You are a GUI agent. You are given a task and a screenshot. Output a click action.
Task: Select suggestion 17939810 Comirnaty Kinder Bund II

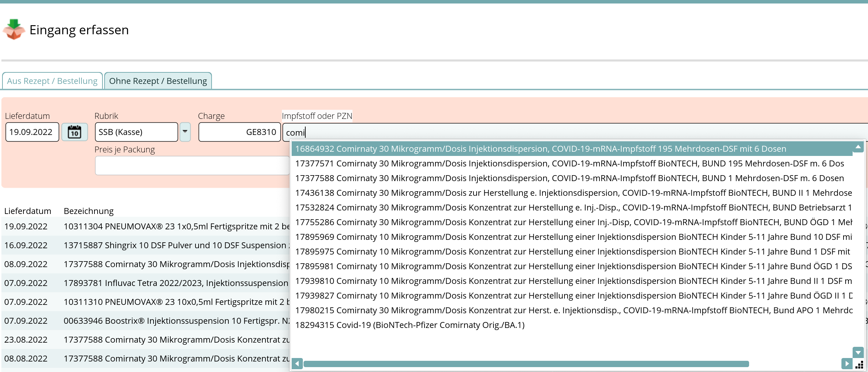click(x=572, y=281)
